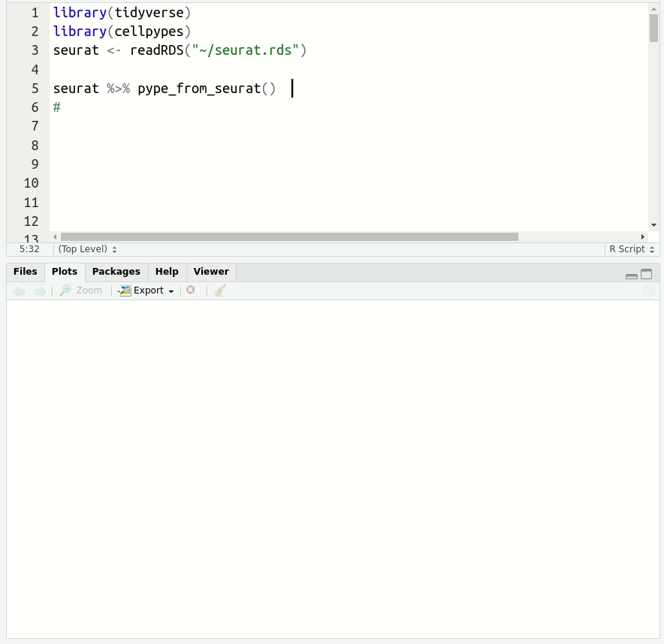Click the next plot arrow icon
This screenshot has width=664, height=644.
pyautogui.click(x=40, y=291)
